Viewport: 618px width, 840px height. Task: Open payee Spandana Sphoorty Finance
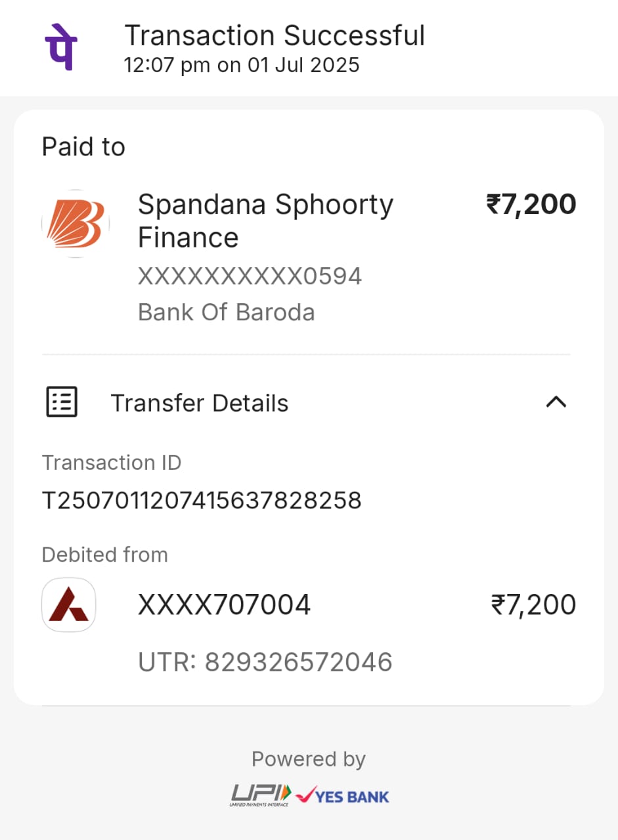pyautogui.click(x=265, y=221)
